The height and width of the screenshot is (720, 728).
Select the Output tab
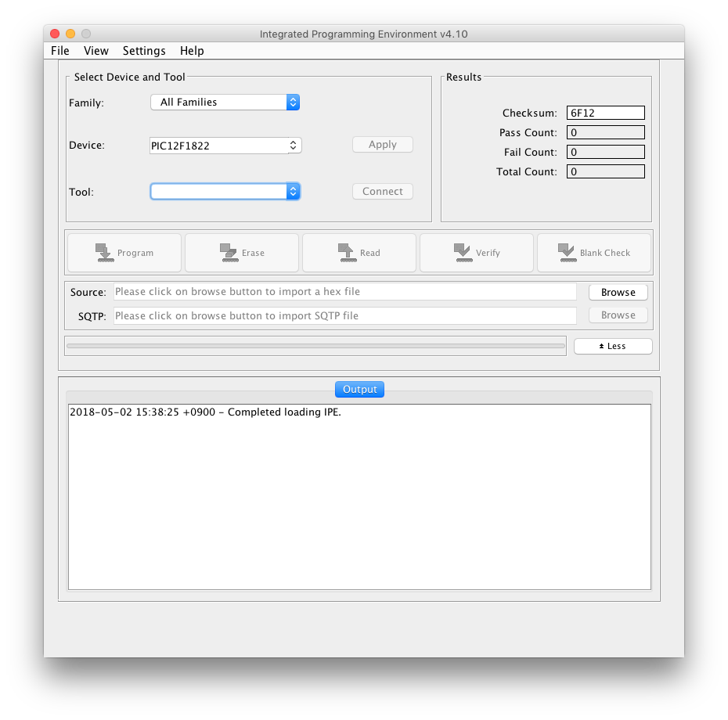point(360,390)
